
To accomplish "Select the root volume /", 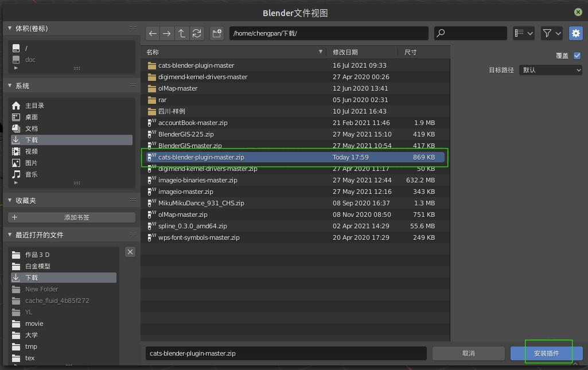I will (72, 48).
